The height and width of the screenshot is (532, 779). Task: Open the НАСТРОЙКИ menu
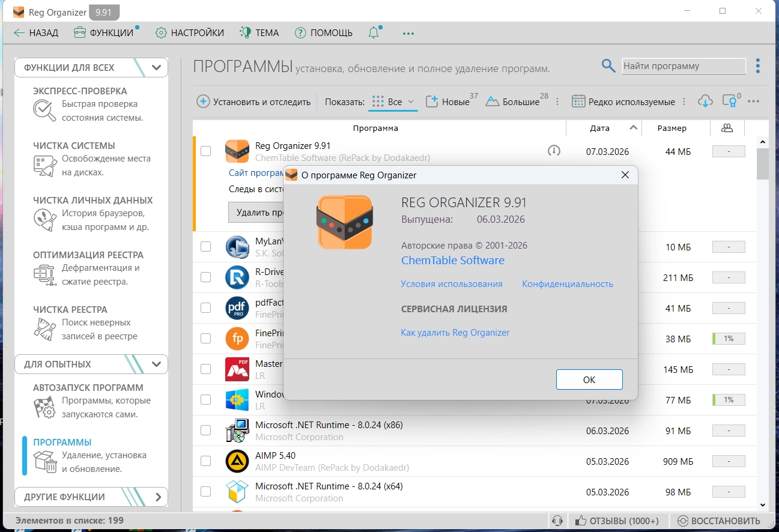(190, 32)
